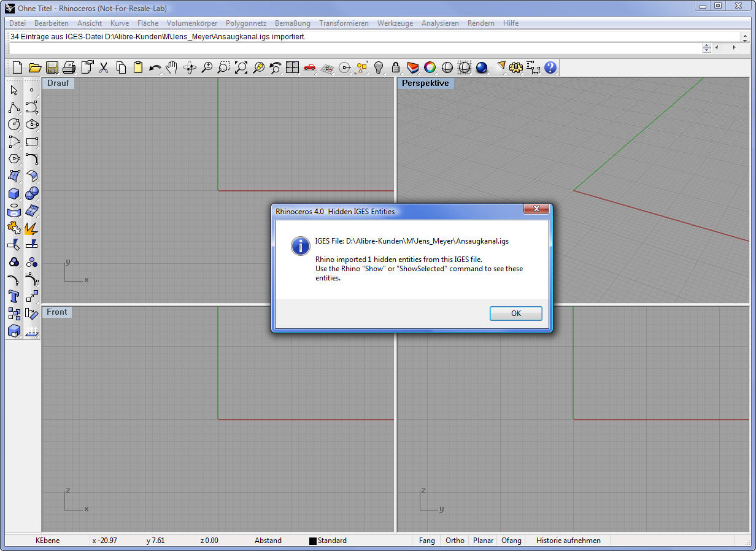Image resolution: width=756 pixels, height=551 pixels.
Task: Click the Save floppy disk icon
Action: tap(52, 67)
